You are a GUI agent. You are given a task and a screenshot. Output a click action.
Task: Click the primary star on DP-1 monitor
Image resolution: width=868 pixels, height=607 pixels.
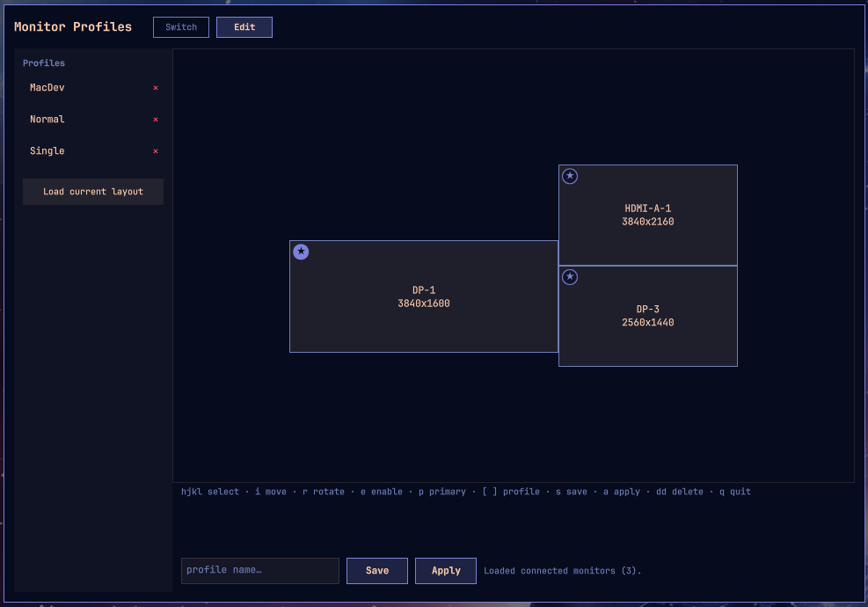point(301,252)
